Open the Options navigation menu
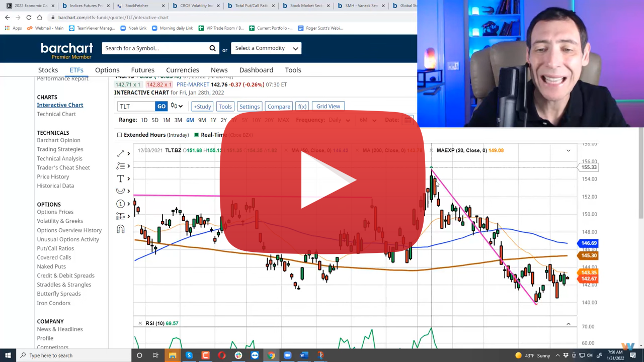The width and height of the screenshot is (644, 362). (x=107, y=70)
